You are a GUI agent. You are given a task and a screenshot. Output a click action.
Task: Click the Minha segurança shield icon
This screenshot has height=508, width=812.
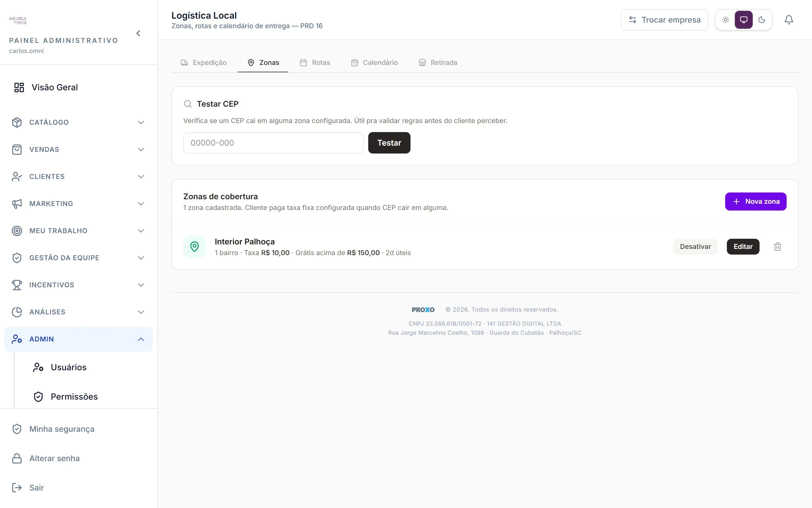[17, 429]
